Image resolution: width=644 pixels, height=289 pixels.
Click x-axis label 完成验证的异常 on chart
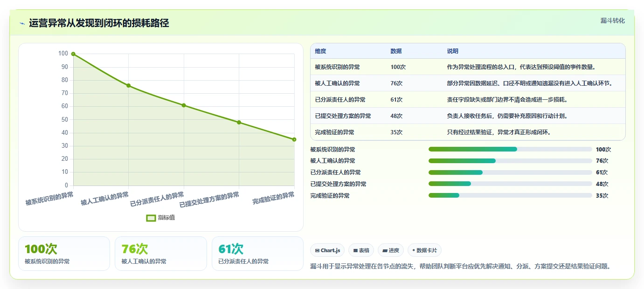tap(273, 199)
